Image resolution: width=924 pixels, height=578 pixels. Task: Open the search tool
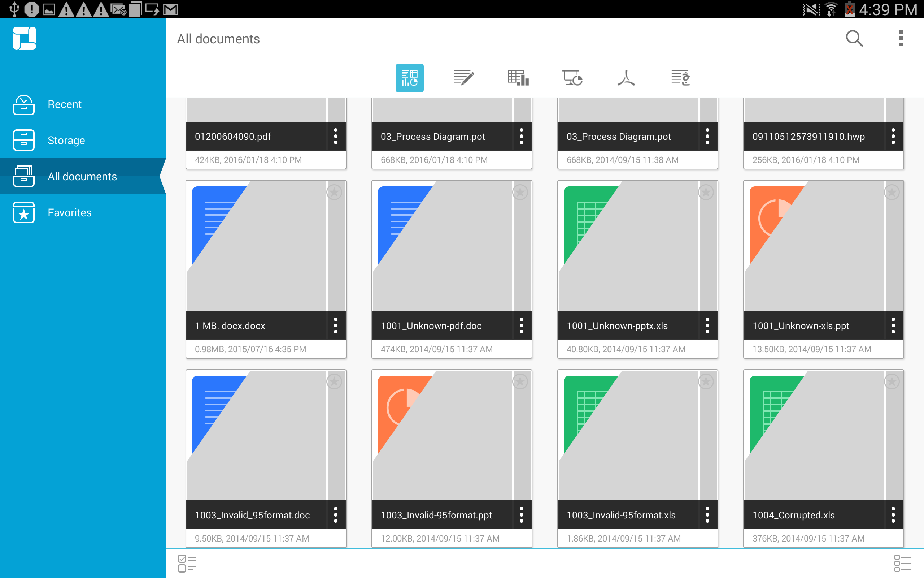854,39
